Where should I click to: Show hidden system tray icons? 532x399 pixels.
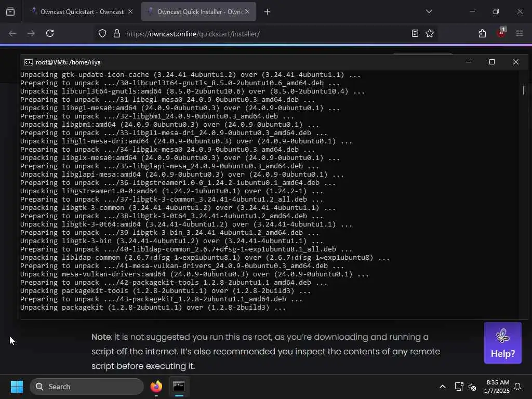tap(443, 387)
